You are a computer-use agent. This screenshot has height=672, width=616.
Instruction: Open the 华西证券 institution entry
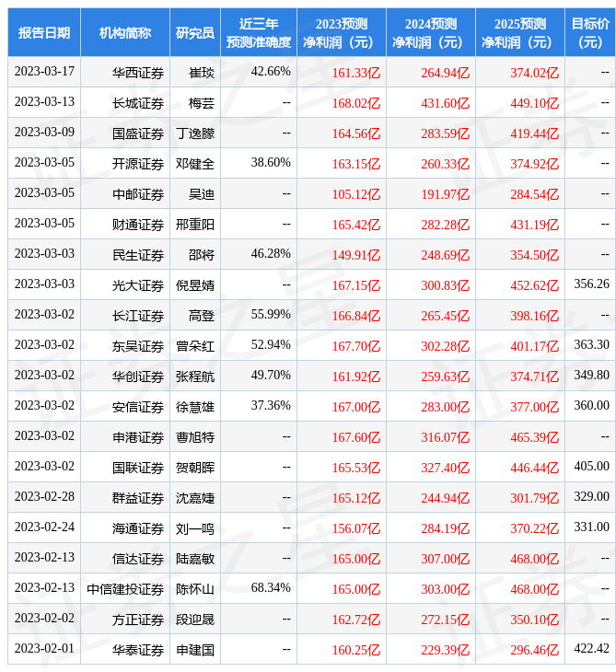[x=138, y=72]
